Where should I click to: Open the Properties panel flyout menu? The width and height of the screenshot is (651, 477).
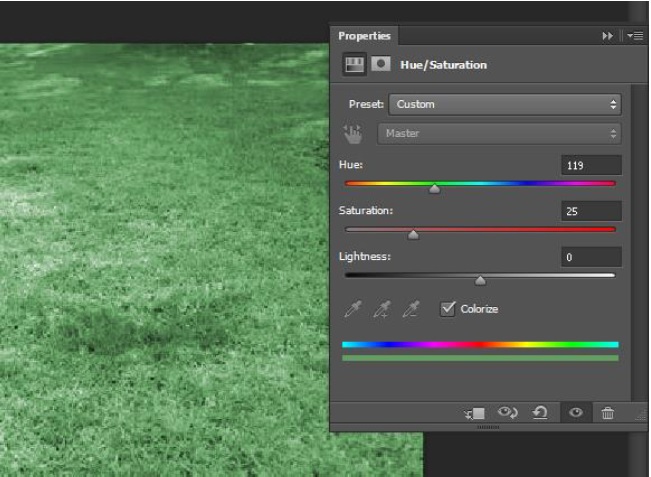pos(636,35)
